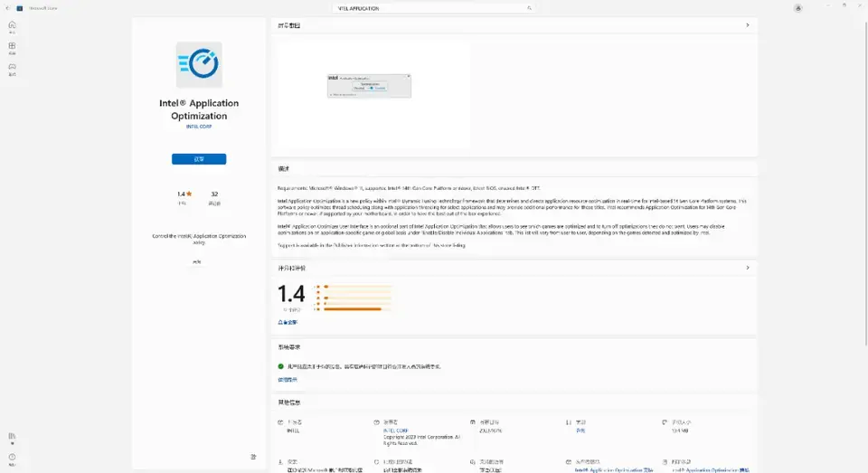Screen dimensions: 868x473
Task: Click the large 1.4 score
Action: (291, 294)
